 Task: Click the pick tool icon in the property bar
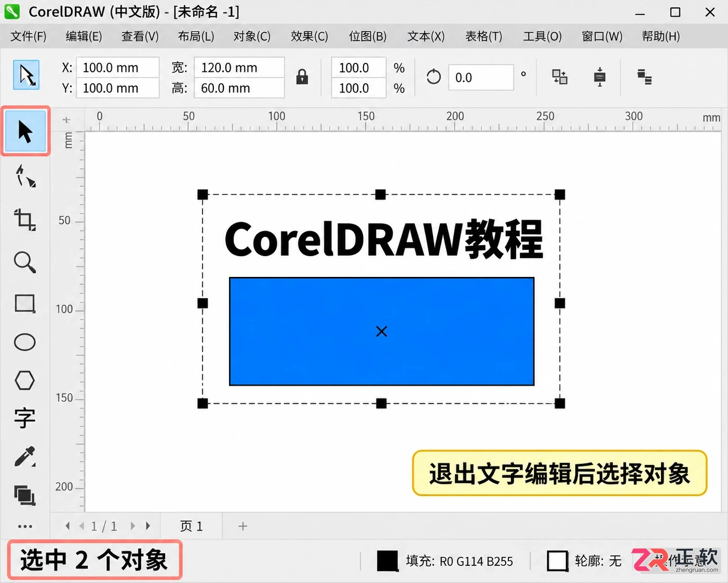[26, 75]
